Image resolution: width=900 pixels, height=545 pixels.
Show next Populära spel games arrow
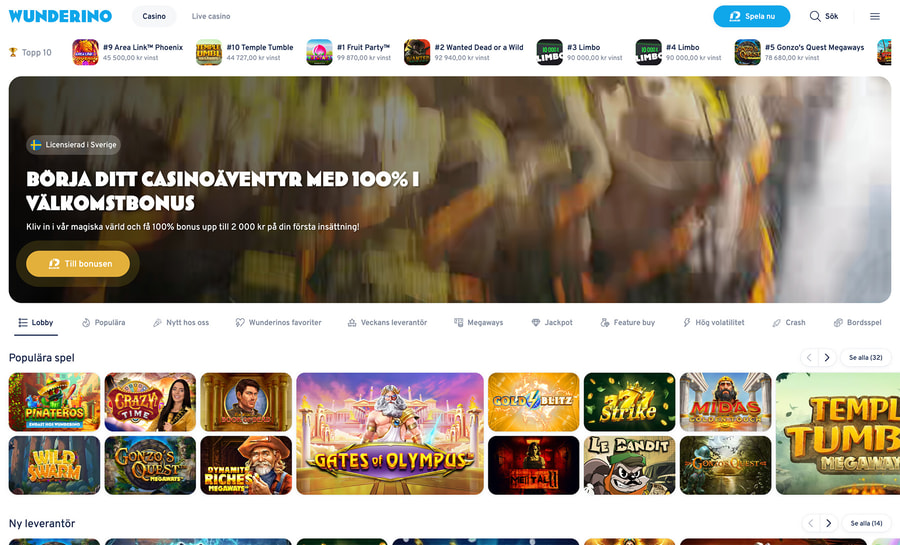(827, 357)
